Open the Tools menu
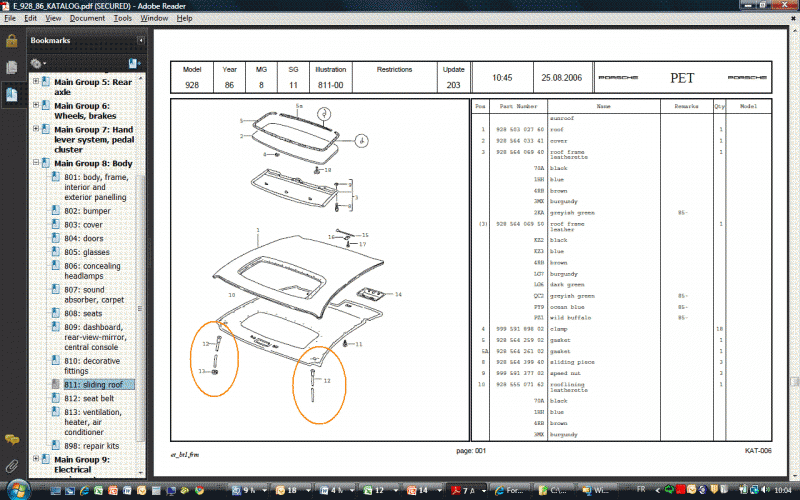 [x=122, y=18]
